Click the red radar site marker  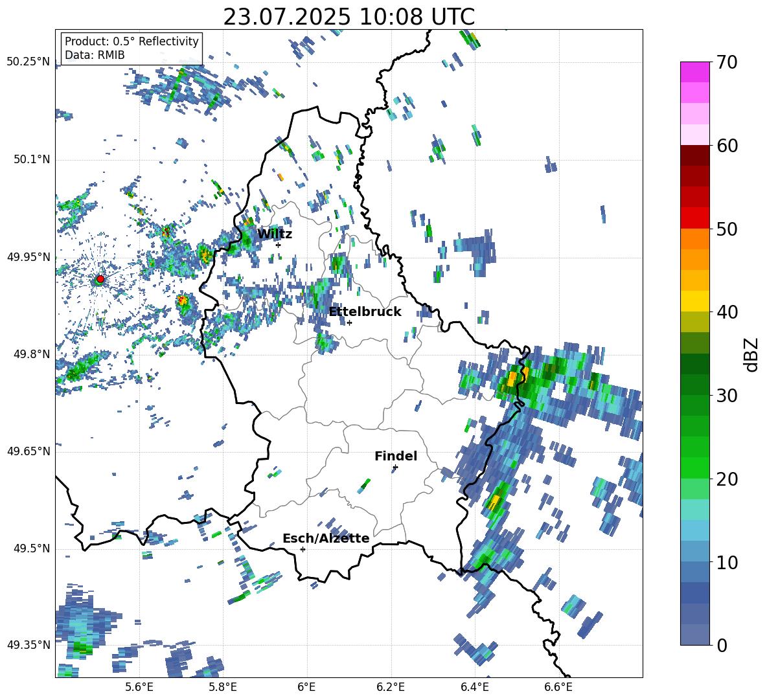pos(100,279)
